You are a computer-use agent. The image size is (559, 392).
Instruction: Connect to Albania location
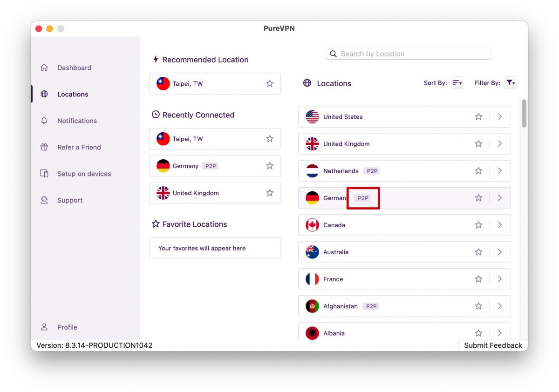[x=404, y=331]
